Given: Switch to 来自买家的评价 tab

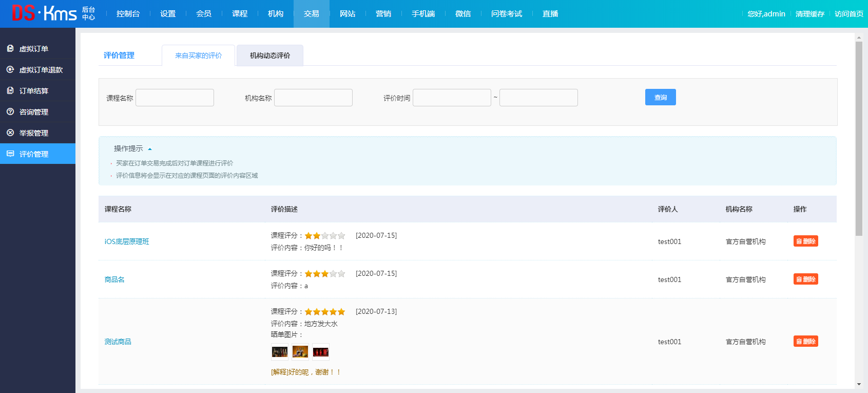Looking at the screenshot, I should coord(199,55).
